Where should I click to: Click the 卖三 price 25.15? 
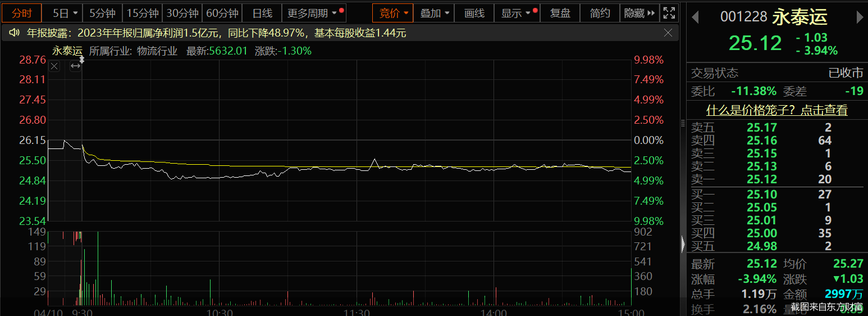(x=762, y=154)
